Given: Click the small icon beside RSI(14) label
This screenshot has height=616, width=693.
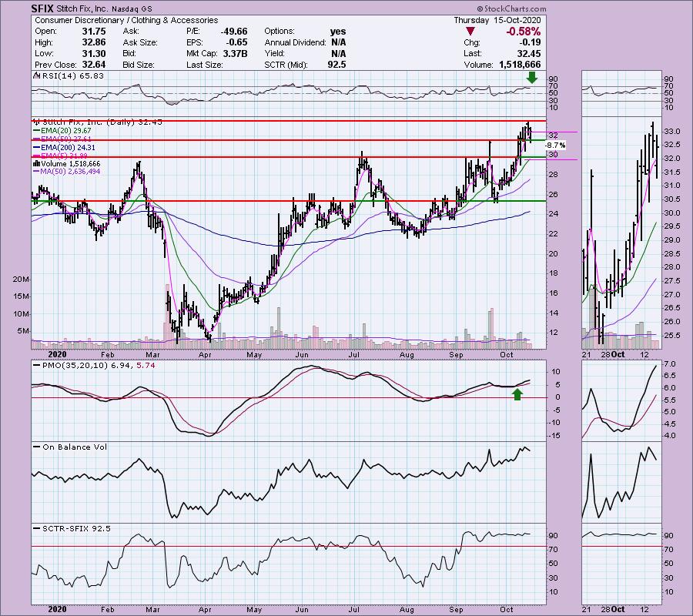Looking at the screenshot, I should [35, 75].
